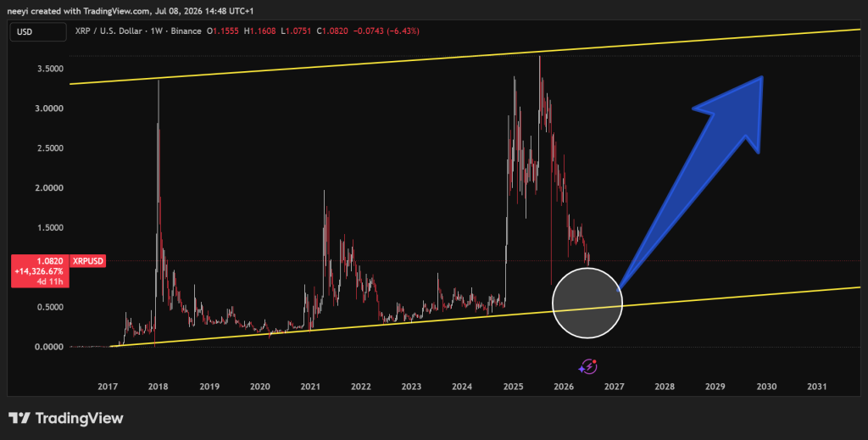
Task: Click the XRP / U.S. Dollar symbol title
Action: 108,31
